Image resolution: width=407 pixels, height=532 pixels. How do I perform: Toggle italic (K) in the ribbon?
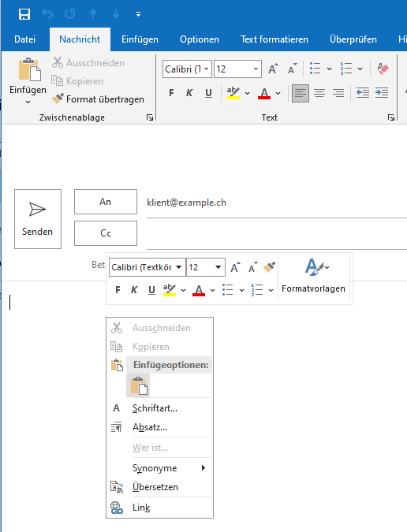coord(189,93)
